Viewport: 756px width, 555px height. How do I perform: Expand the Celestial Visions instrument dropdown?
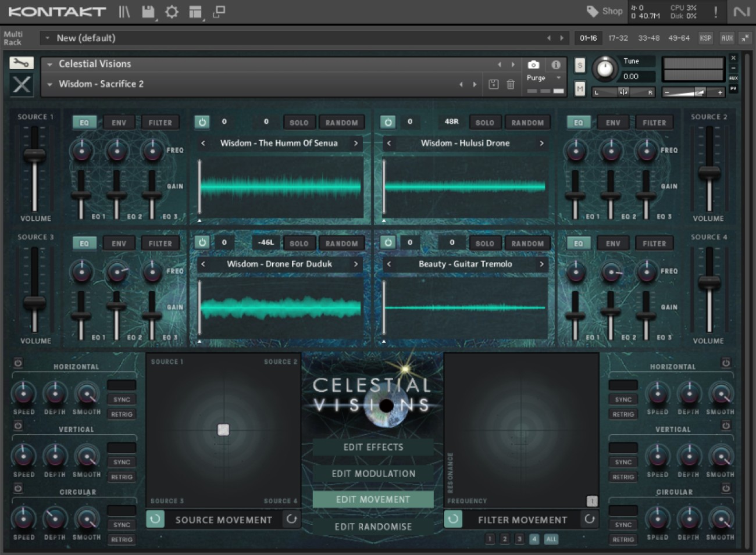50,65
